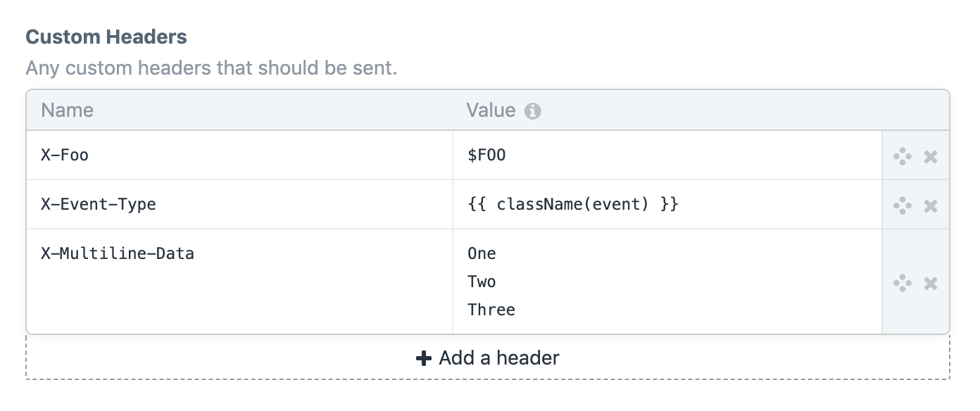Remove the X-Event-Type header row
Image resolution: width=980 pixels, height=411 pixels.
click(931, 205)
